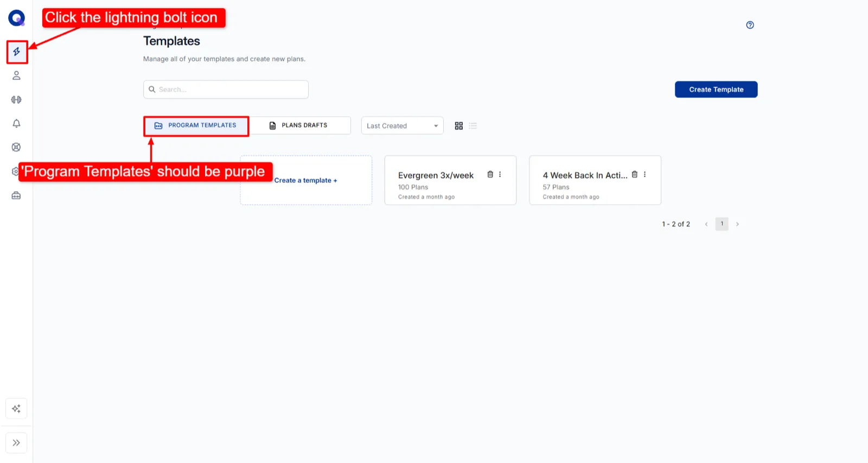The image size is (868, 463).
Task: Open the notifications bell icon
Action: click(16, 123)
